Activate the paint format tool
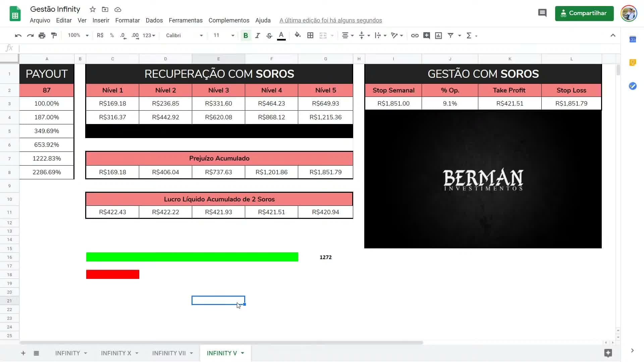The width and height of the screenshot is (644, 362). tap(54, 36)
